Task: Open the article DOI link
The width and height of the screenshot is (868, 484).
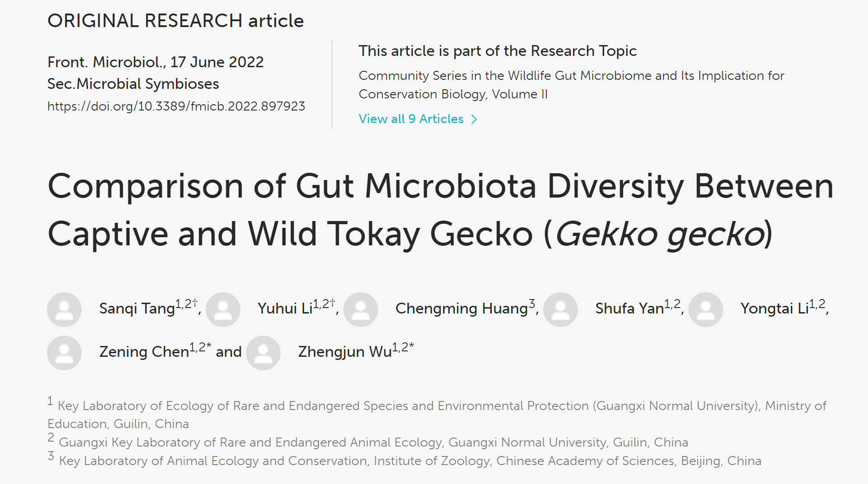Action: [176, 106]
